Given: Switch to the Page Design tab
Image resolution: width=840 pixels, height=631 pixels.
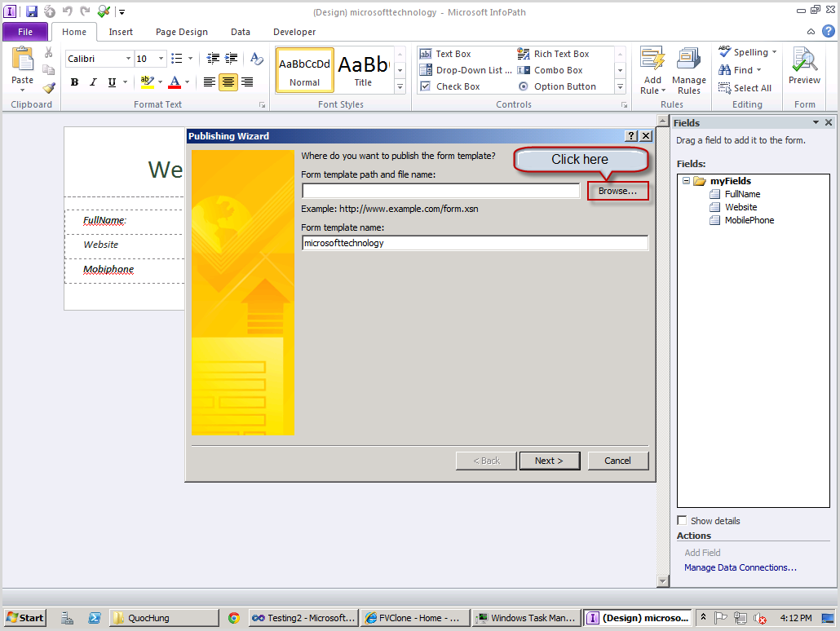Looking at the screenshot, I should coord(181,31).
